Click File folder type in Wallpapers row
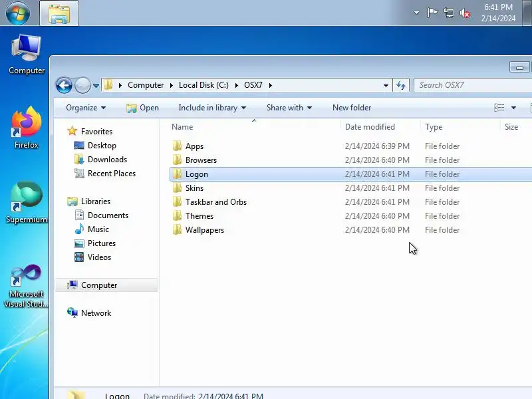 (x=442, y=230)
